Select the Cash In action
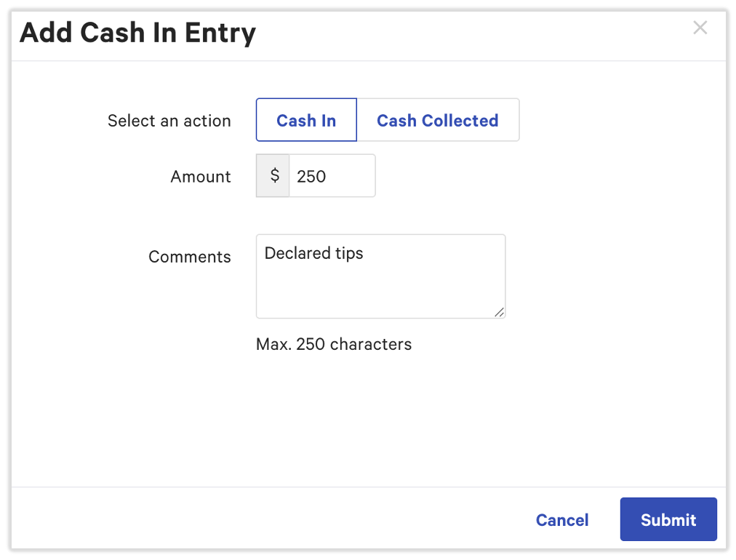 pos(306,120)
